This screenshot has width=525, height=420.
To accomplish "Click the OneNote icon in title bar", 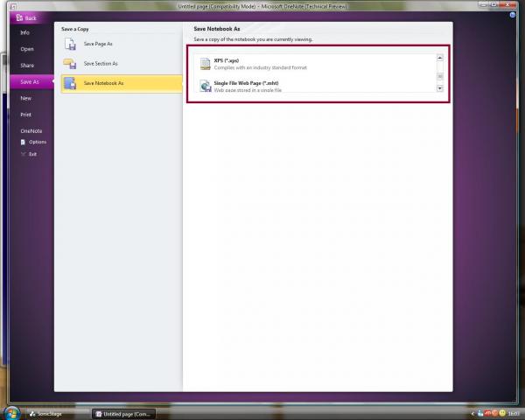I will pyautogui.click(x=13, y=6).
